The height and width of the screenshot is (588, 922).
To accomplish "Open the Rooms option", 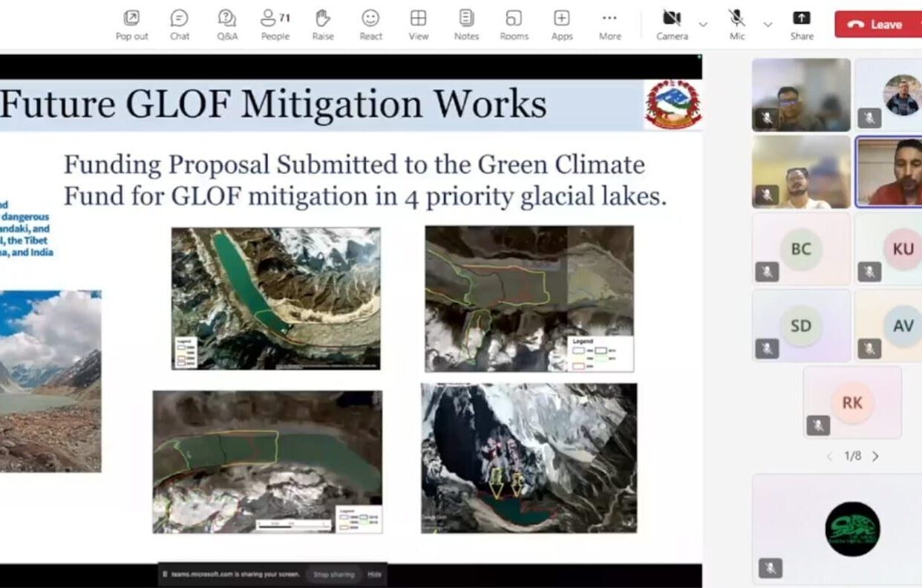I will click(514, 24).
